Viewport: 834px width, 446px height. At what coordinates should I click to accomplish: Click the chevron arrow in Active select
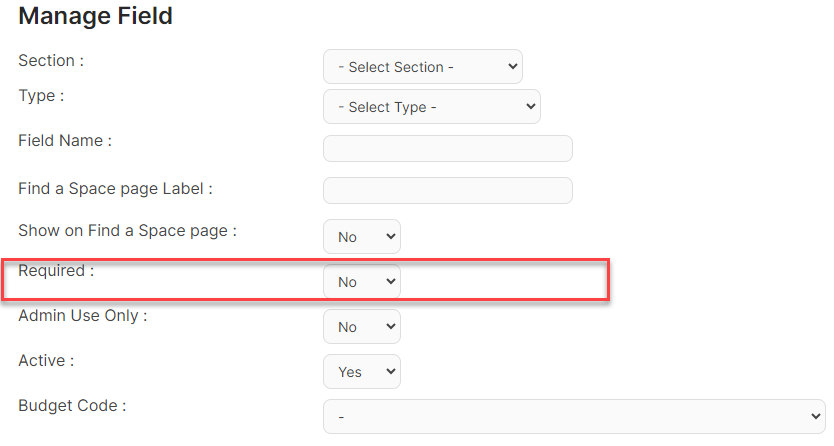390,371
